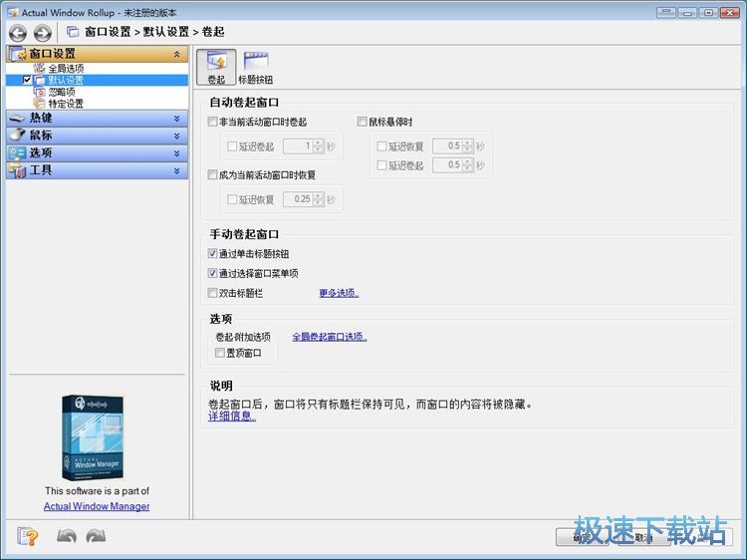Click the help icon at bottom left
This screenshot has width=747, height=560.
pos(27,536)
